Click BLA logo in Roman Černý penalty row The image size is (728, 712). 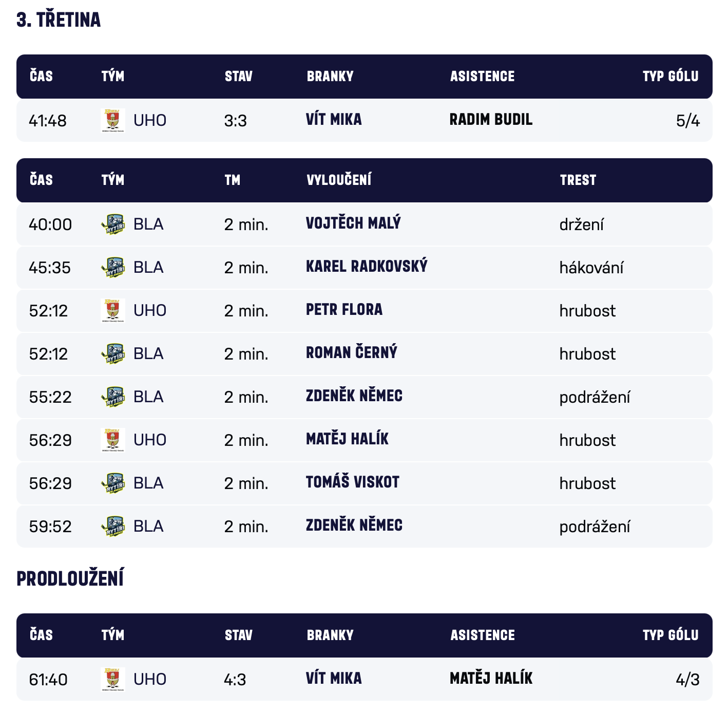coord(113,354)
